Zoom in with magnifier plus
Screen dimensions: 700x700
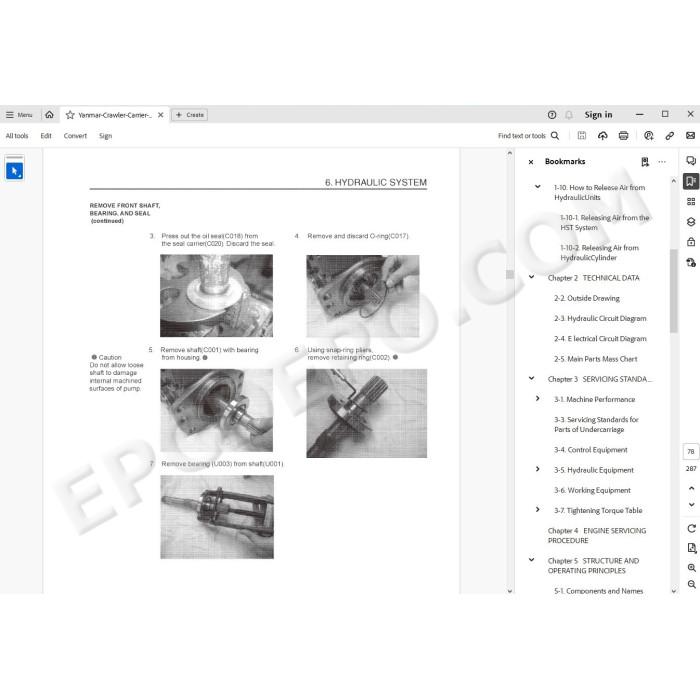692,568
